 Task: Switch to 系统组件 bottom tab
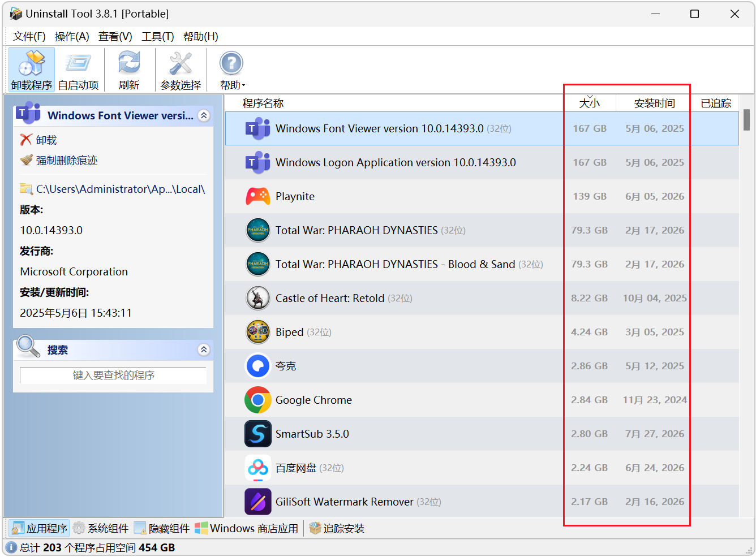point(101,528)
